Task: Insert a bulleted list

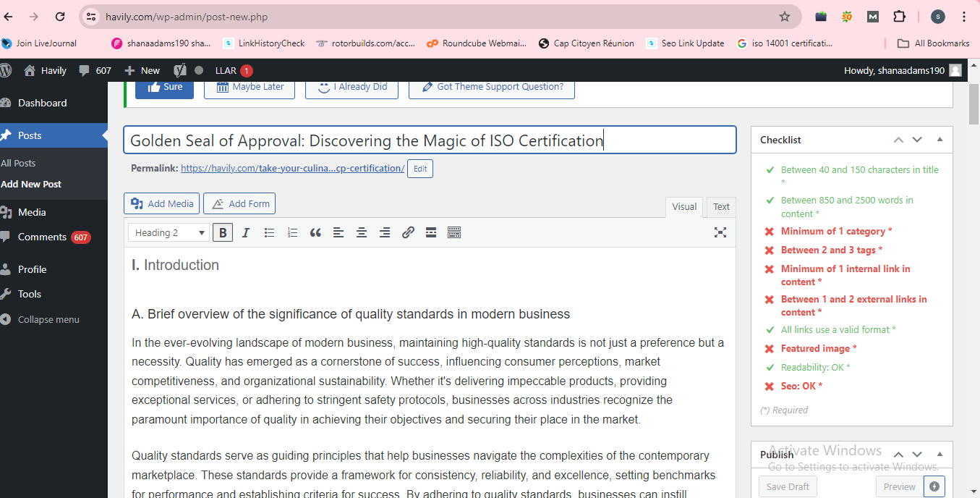Action: click(269, 232)
